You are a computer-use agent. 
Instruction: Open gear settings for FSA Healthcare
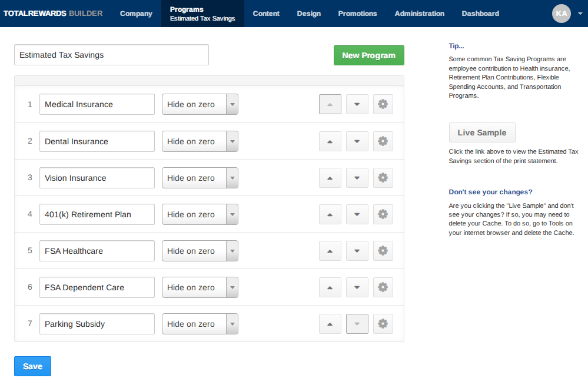click(x=383, y=251)
